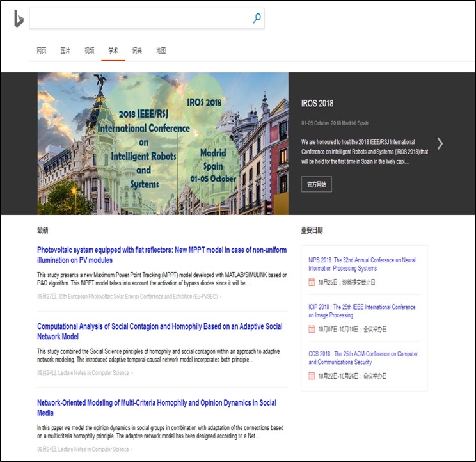Screen dimensions: 476x462
Task: Switch to the 网页 tab
Action: (x=42, y=51)
